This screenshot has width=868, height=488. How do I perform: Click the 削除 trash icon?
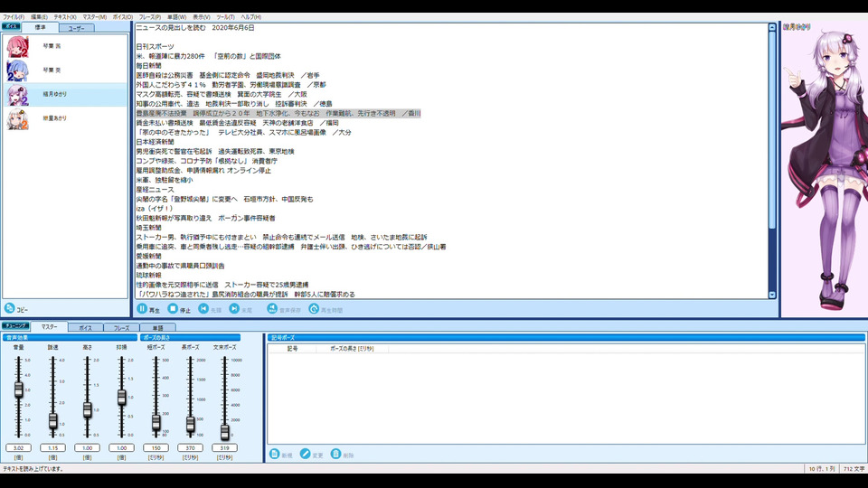coord(335,454)
